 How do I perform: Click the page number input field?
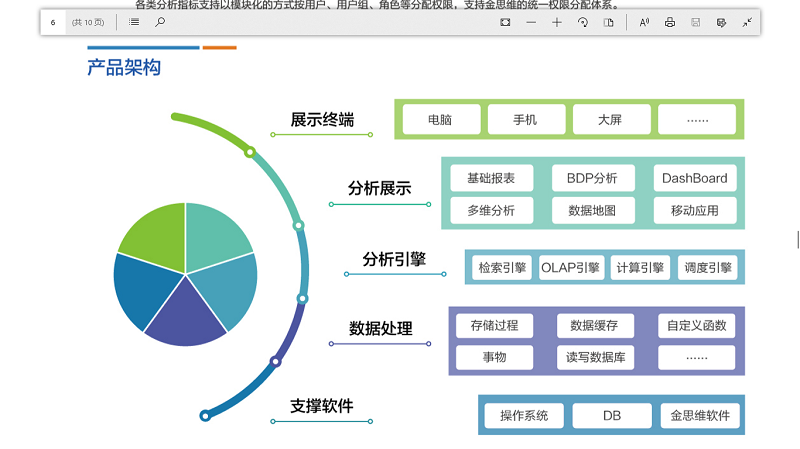coord(54,22)
